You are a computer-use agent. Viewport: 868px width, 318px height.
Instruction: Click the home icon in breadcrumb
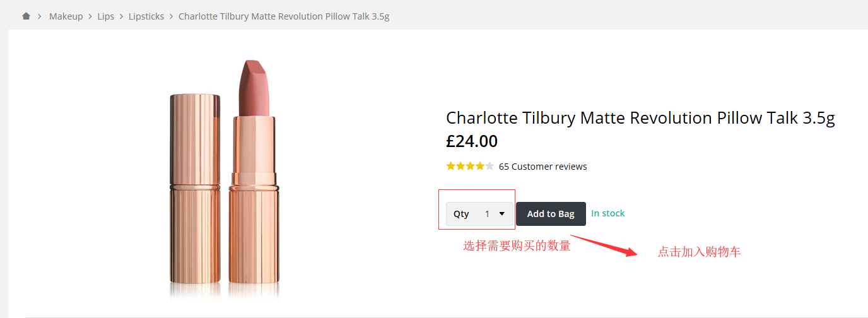26,16
